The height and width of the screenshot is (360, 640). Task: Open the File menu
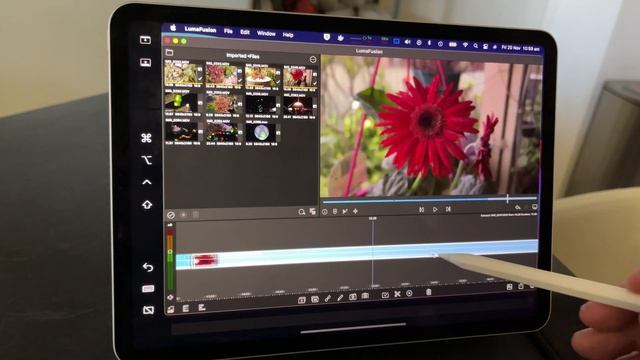click(228, 31)
